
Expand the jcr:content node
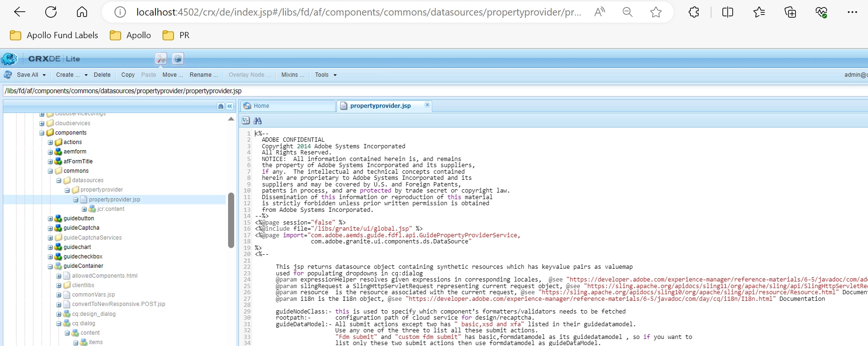[84, 209]
